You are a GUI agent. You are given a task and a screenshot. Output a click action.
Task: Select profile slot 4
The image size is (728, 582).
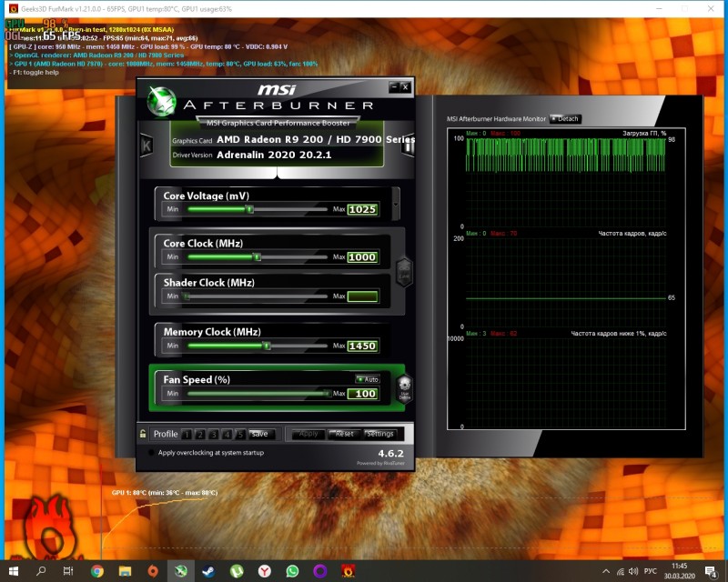click(227, 435)
